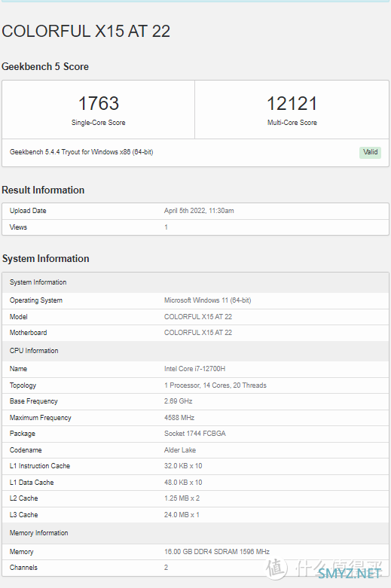Click the Views row label

click(18, 227)
